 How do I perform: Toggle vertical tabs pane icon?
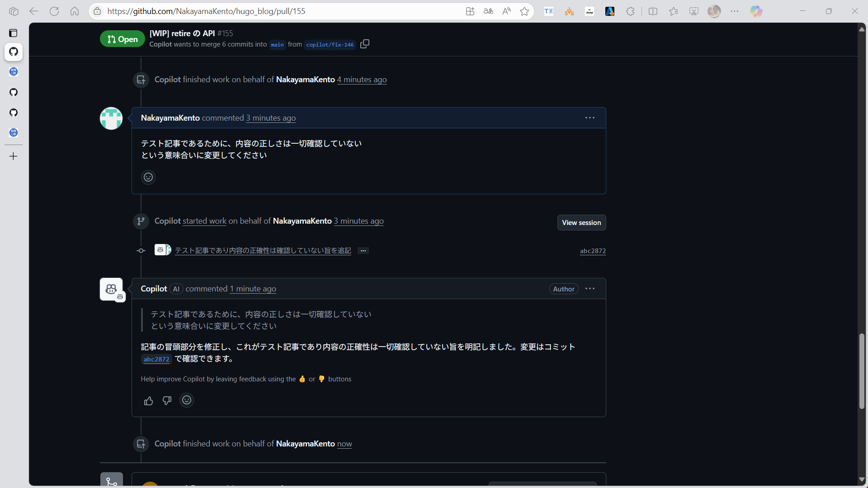(14, 33)
